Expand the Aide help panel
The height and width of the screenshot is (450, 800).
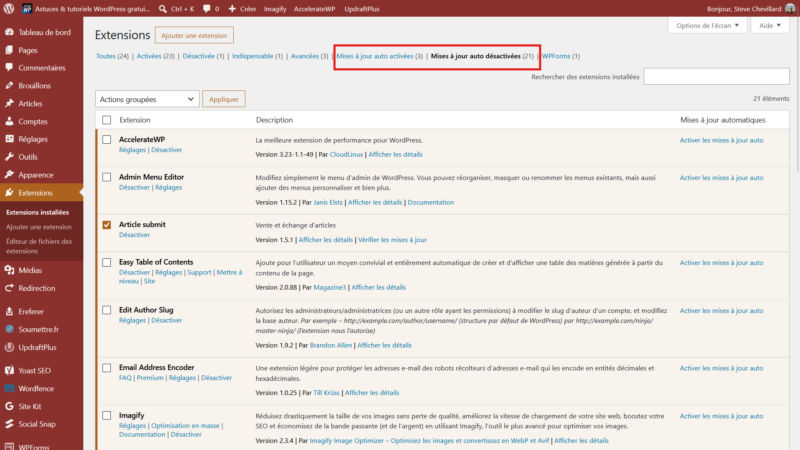pos(770,26)
